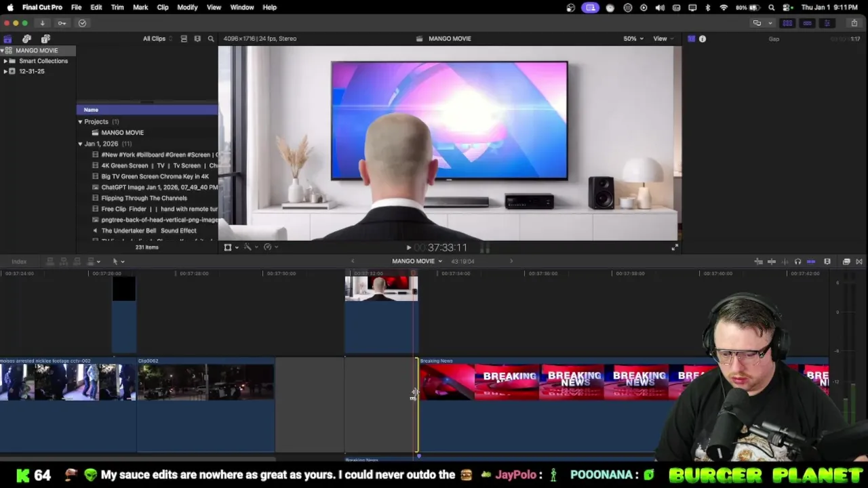Open the Modify menu
The image size is (868, 488).
tap(187, 7)
